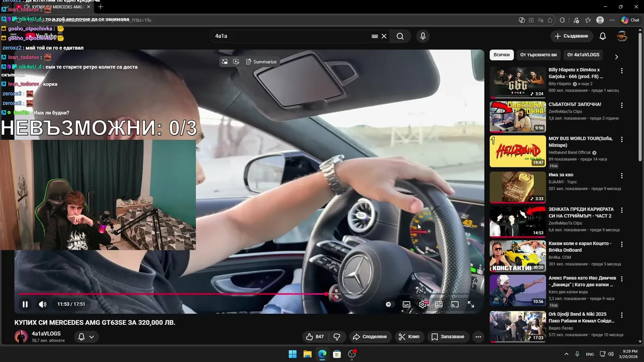Open new browser tab with plus
This screenshot has width=644, height=362.
(x=101, y=7)
